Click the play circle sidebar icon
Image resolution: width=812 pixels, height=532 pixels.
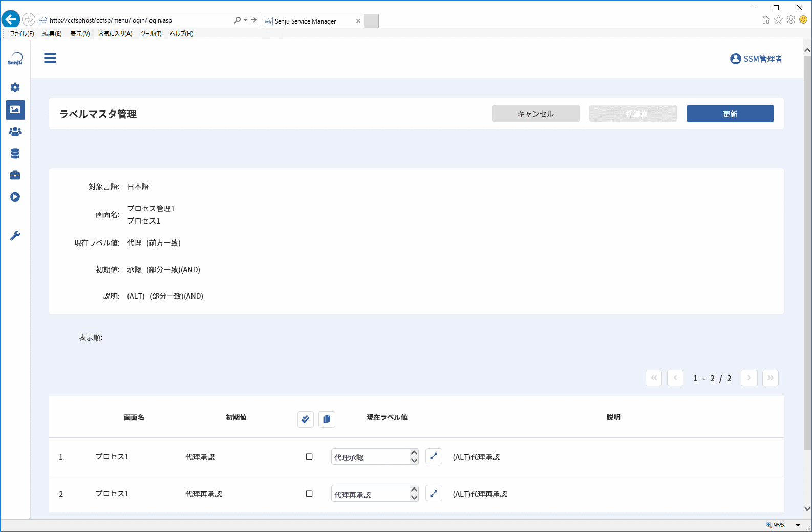pos(15,197)
